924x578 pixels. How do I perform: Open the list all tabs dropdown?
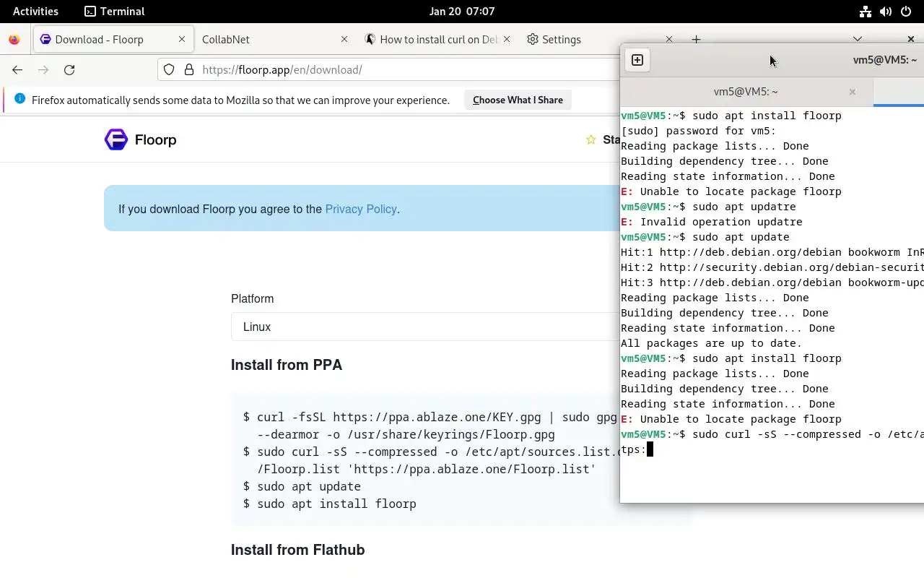click(x=858, y=39)
